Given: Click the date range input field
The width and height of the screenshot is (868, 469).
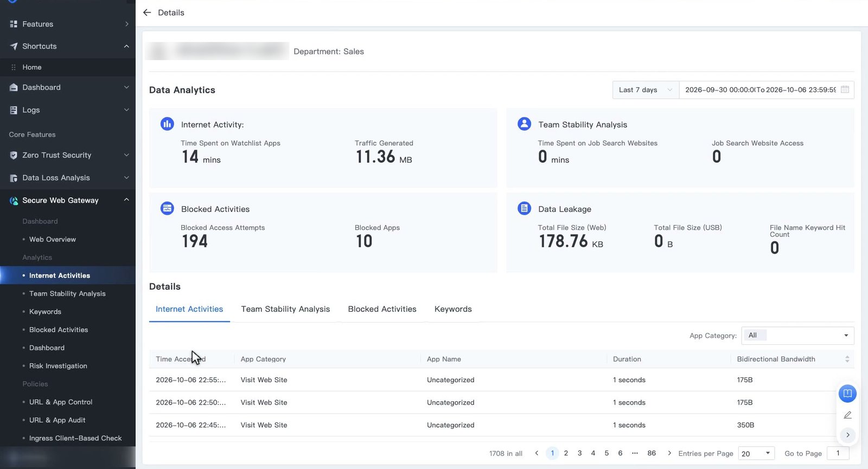Looking at the screenshot, I should [x=766, y=89].
